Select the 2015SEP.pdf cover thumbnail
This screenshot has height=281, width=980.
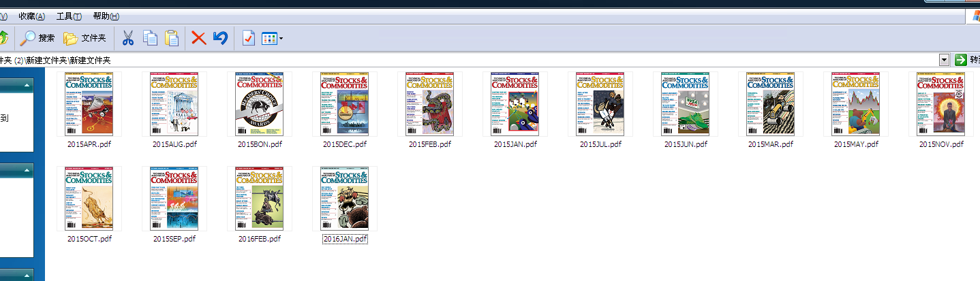point(174,198)
